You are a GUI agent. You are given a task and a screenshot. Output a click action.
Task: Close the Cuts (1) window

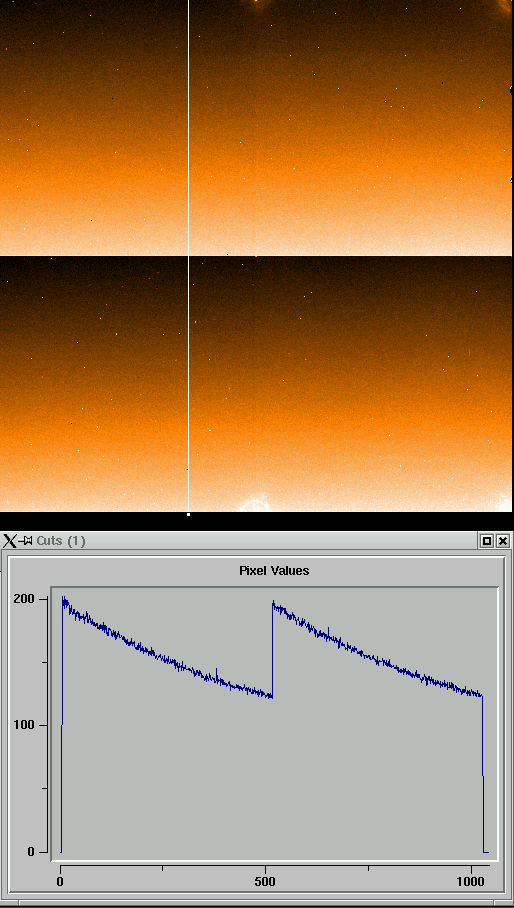coord(503,541)
